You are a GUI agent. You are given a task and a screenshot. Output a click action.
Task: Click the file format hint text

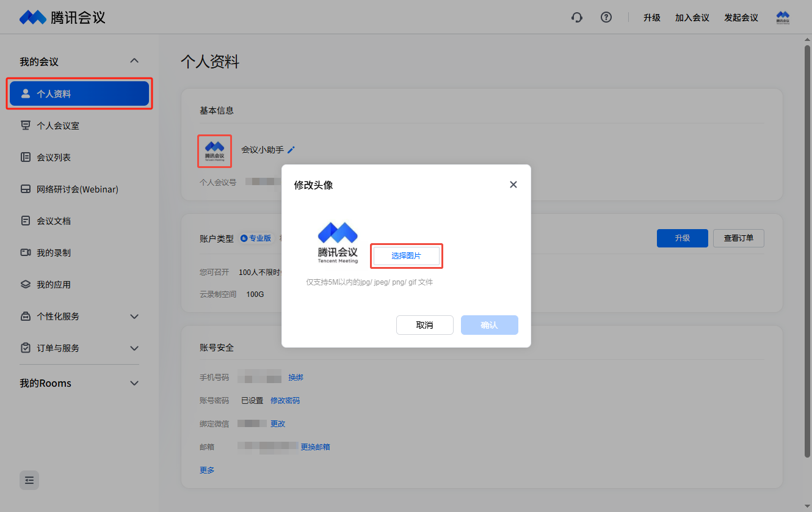(x=369, y=283)
